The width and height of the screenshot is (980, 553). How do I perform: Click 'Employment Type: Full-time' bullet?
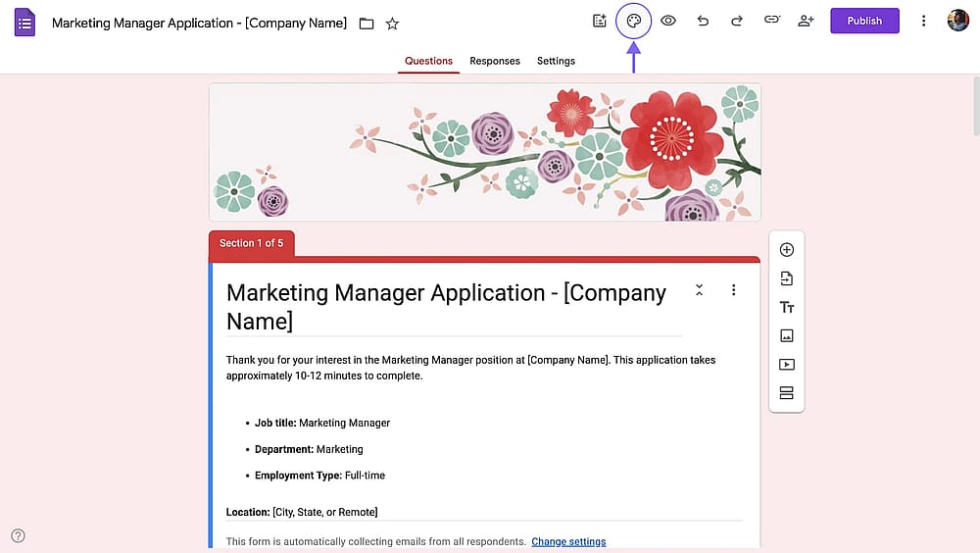(319, 476)
